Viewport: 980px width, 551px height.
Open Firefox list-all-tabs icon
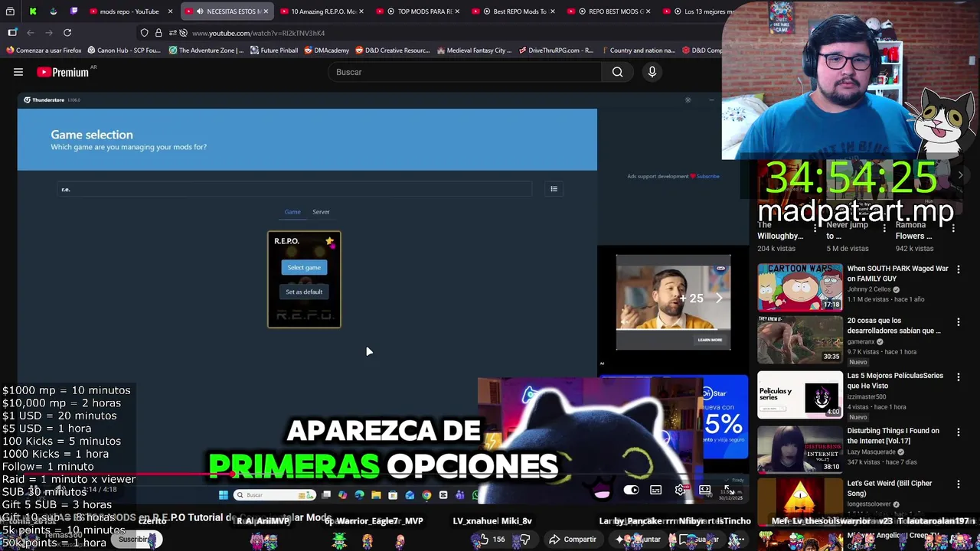[10, 11]
